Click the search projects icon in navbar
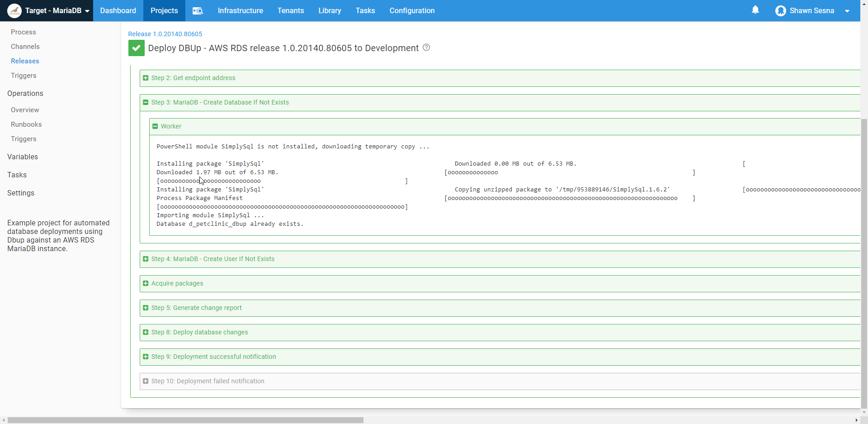 (x=198, y=11)
